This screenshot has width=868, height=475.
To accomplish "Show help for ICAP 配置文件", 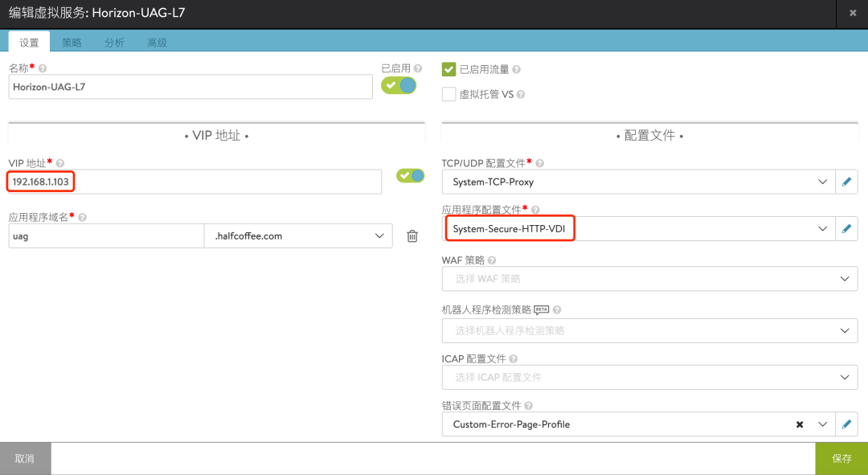I will pyautogui.click(x=513, y=358).
